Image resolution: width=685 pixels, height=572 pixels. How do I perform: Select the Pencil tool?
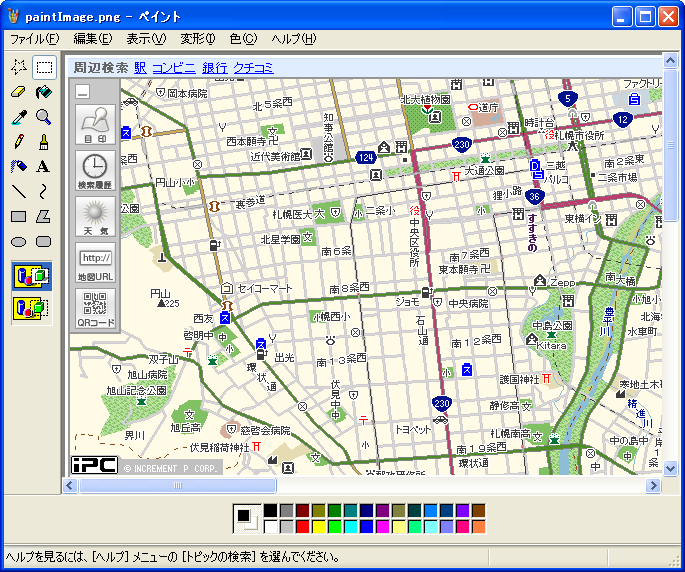click(x=19, y=142)
